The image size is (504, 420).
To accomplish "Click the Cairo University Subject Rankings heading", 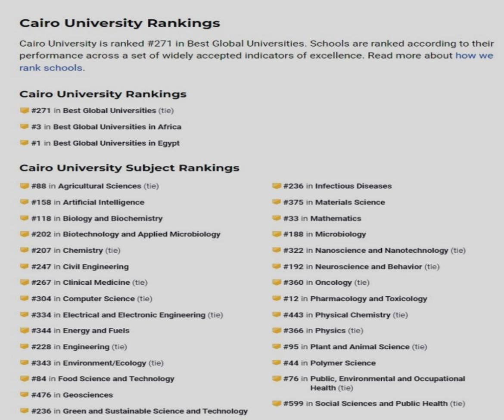I will coord(129,168).
